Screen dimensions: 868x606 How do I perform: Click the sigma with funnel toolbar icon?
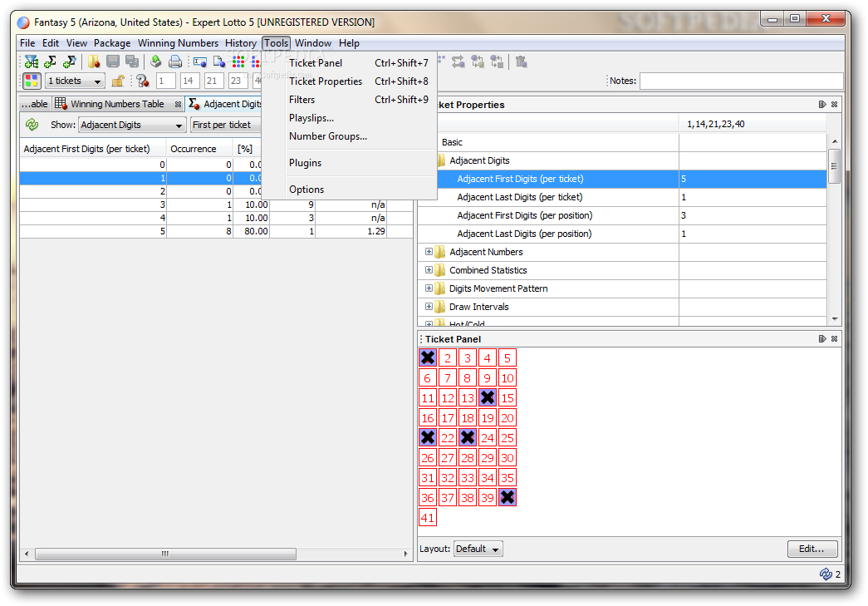click(70, 62)
